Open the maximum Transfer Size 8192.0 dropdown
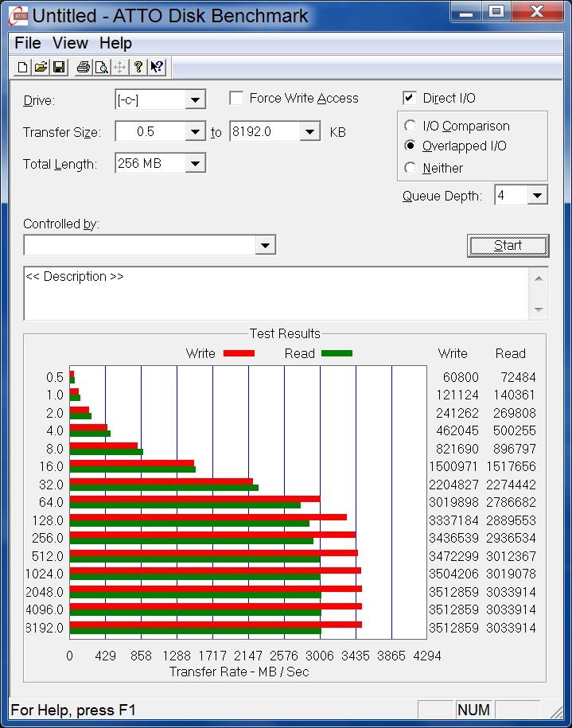This screenshot has height=728, width=572. click(309, 132)
